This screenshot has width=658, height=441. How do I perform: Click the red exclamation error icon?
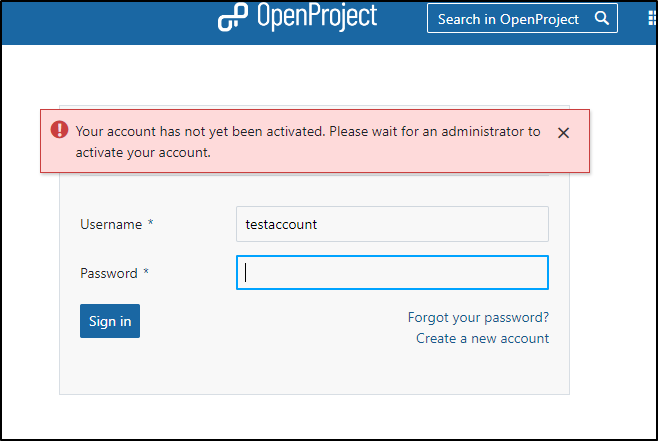coord(60,129)
